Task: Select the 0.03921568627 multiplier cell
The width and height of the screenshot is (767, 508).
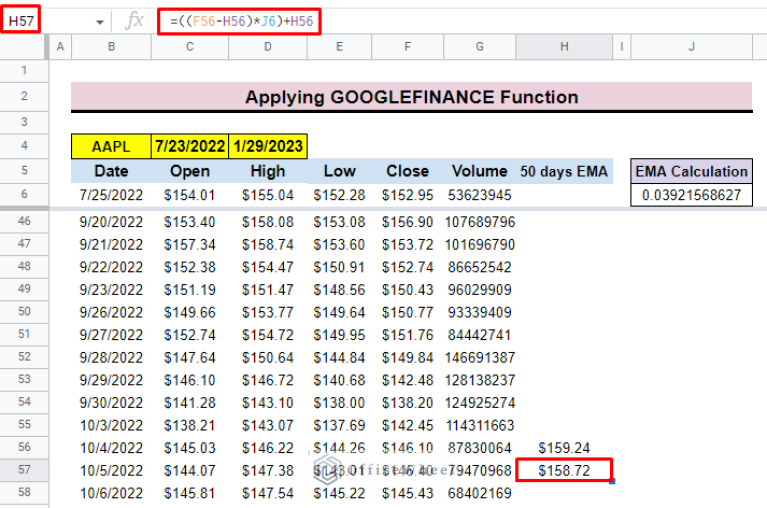Action: (x=692, y=195)
